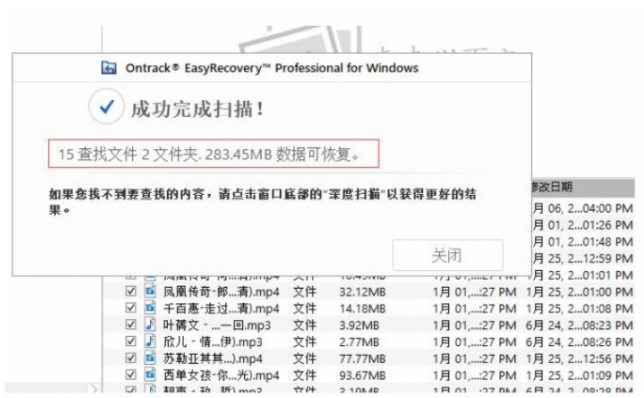Click the 欣儿 mp3 music icon
This screenshot has width=644, height=398.
coord(150,341)
